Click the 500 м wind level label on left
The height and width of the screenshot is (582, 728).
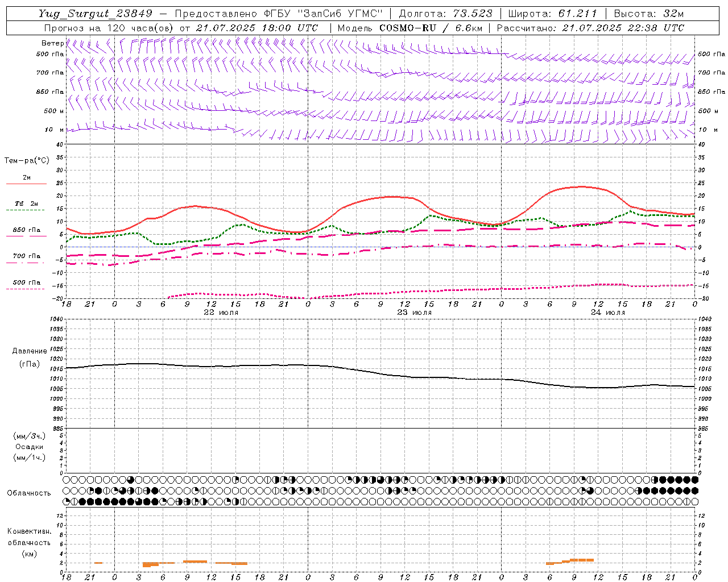54,111
